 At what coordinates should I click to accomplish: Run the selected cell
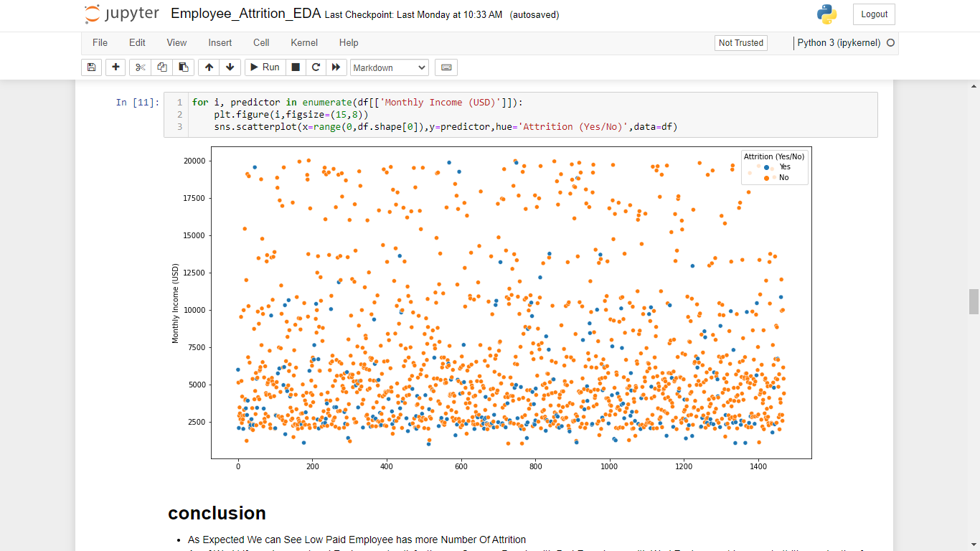[264, 67]
